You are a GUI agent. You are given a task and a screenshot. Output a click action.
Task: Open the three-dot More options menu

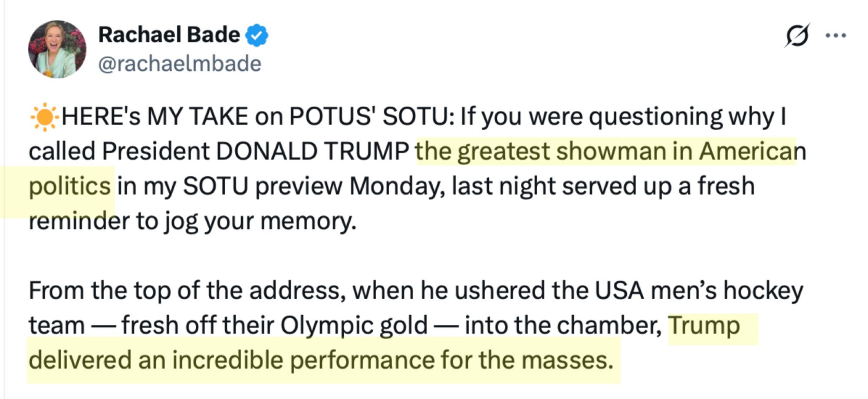point(835,36)
